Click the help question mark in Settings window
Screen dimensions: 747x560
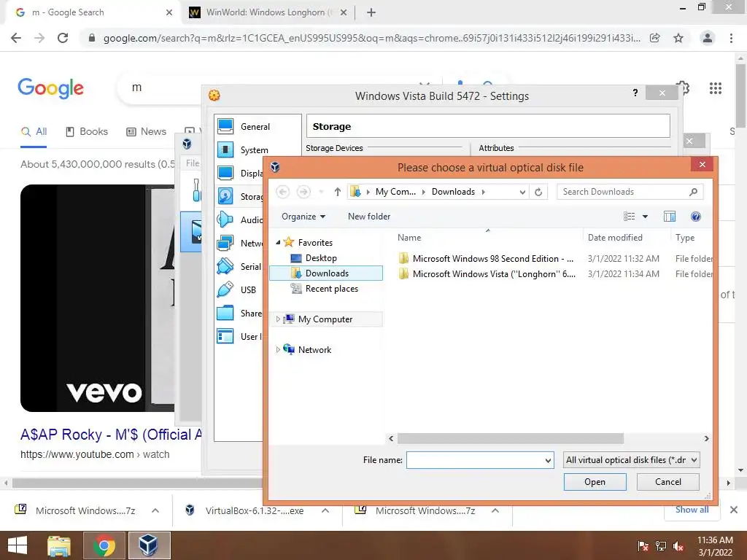tap(635, 93)
